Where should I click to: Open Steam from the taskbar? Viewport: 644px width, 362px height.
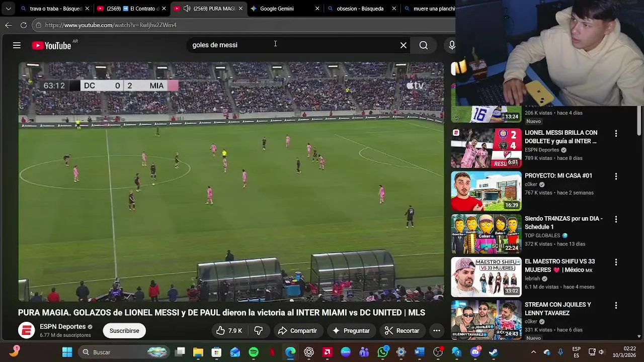pyautogui.click(x=494, y=352)
